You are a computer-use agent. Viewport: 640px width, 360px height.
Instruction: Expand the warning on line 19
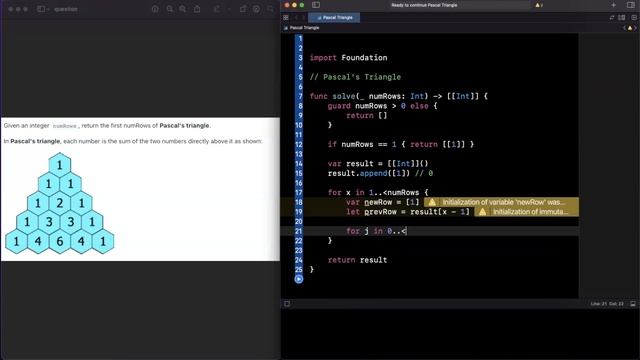coord(526,212)
